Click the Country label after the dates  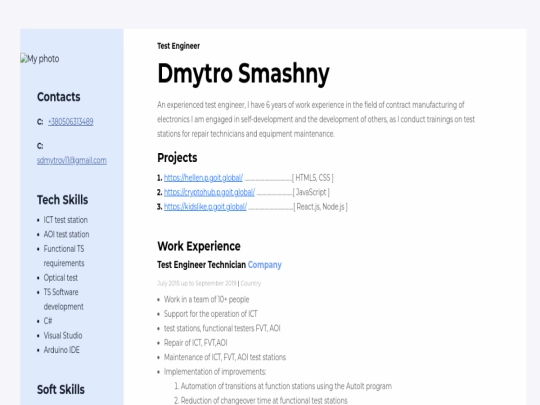(251, 283)
